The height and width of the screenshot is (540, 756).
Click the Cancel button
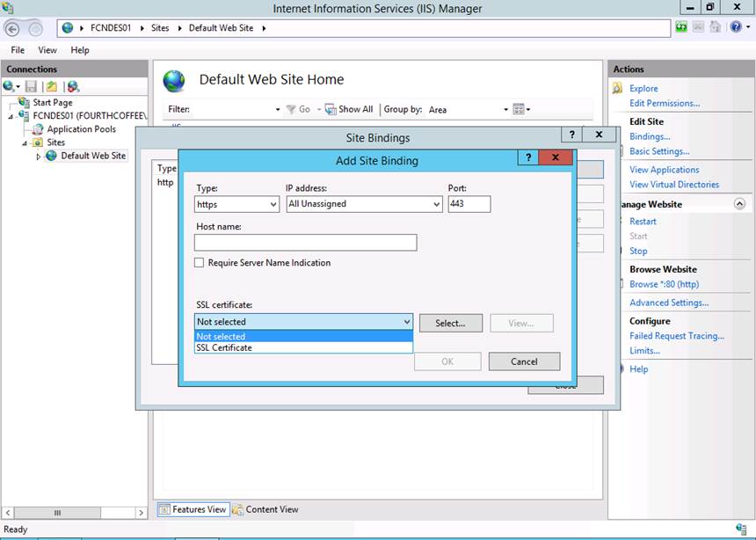524,361
